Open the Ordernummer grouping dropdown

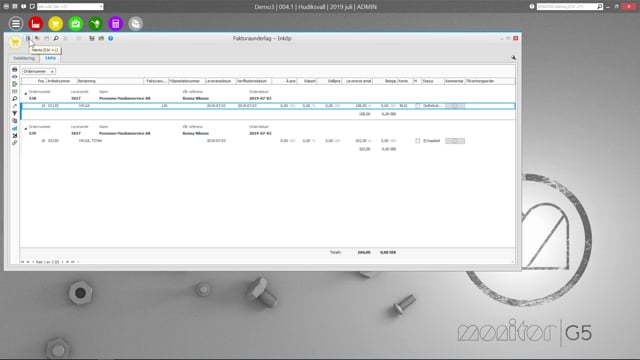pyautogui.click(x=39, y=71)
